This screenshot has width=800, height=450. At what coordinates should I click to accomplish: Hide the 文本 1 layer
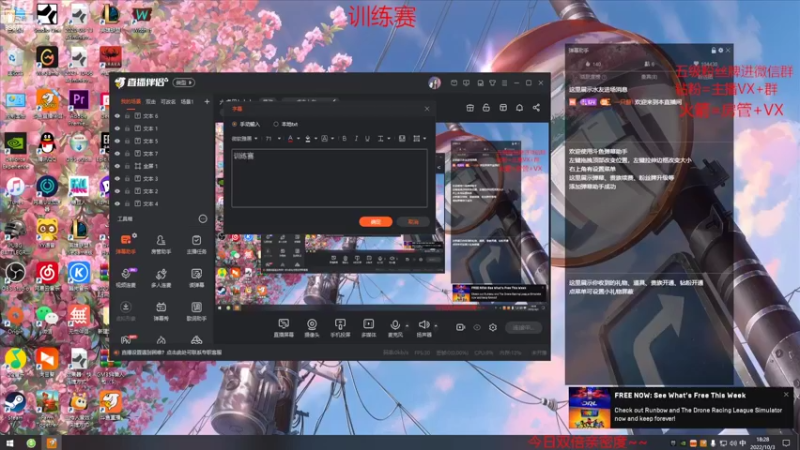(117, 129)
